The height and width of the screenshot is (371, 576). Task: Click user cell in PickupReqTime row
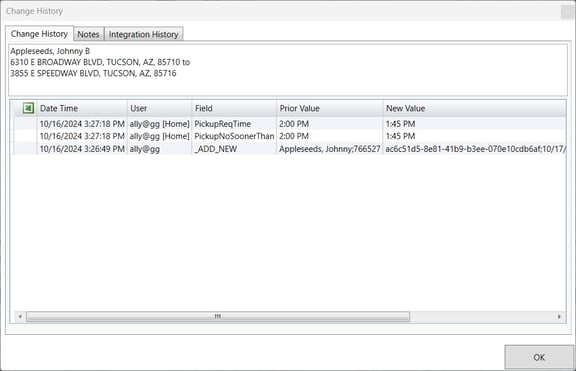(x=159, y=124)
